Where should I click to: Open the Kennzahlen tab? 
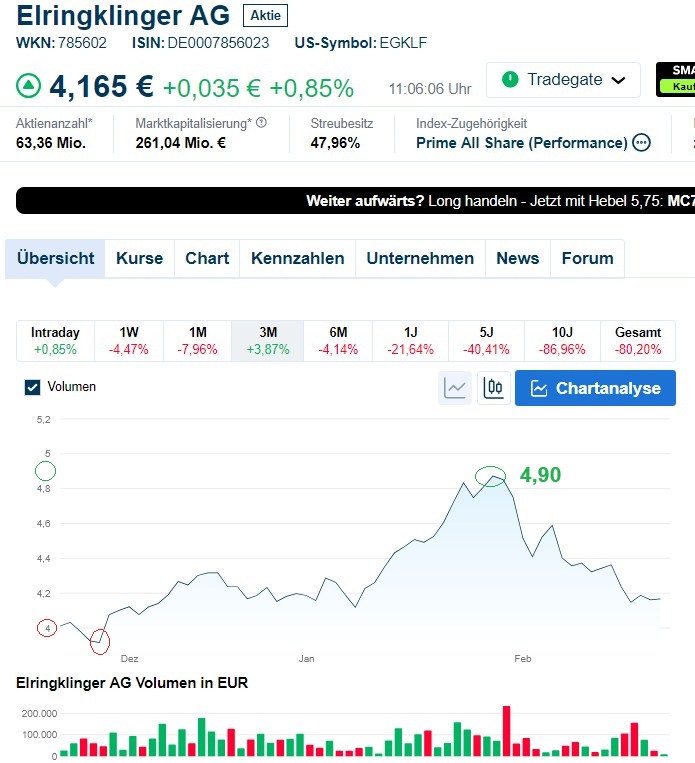pos(297,258)
